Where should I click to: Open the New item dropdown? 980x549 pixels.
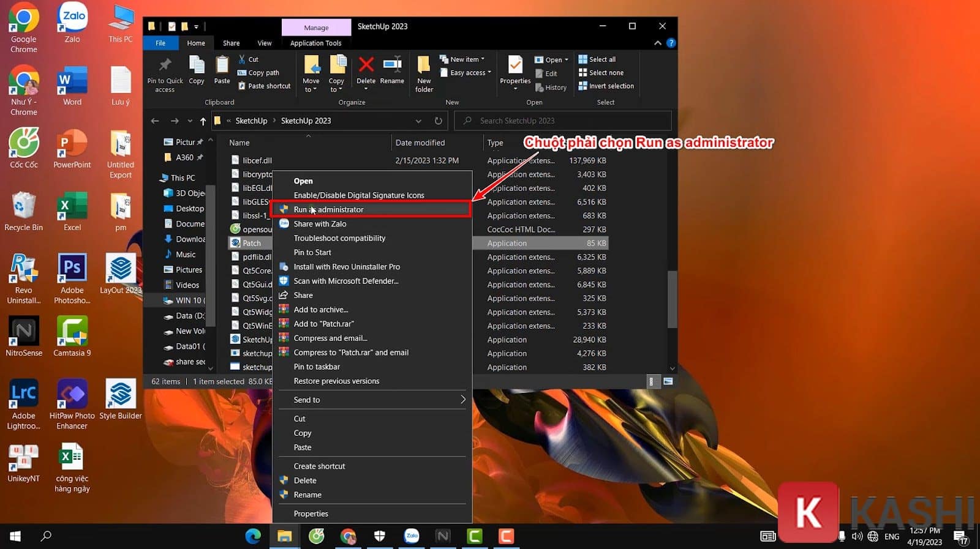tap(463, 59)
